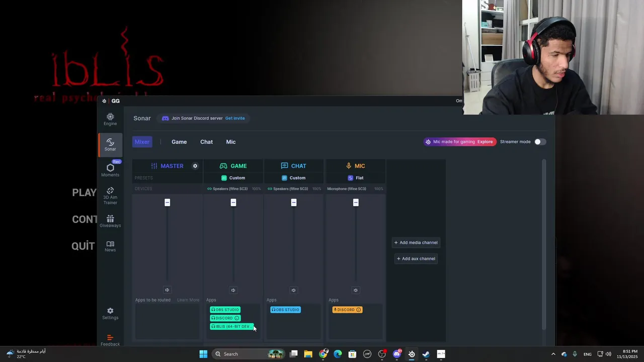Open File Explorer from the taskbar
This screenshot has height=362, width=644.
click(308, 354)
